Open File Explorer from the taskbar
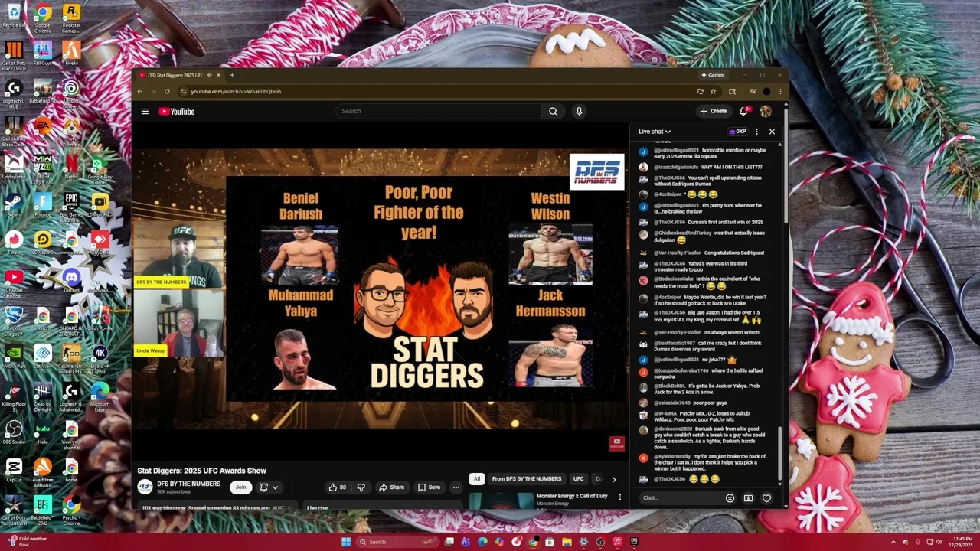 point(567,542)
